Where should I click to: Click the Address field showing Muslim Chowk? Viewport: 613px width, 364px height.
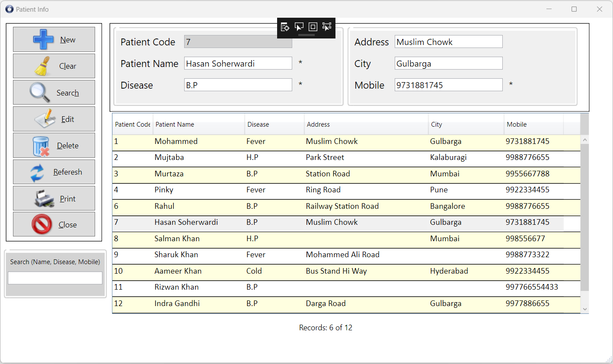click(x=448, y=42)
